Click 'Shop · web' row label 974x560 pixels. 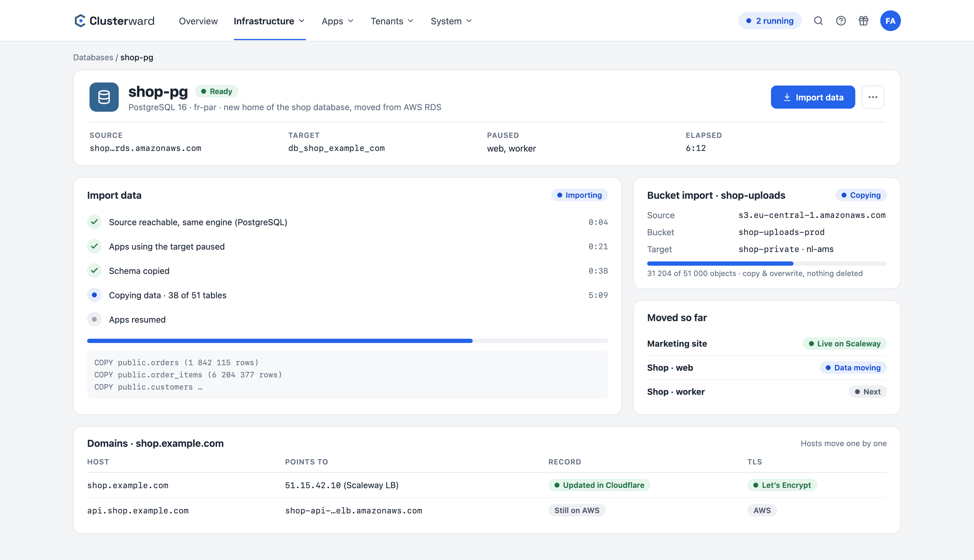tap(670, 367)
